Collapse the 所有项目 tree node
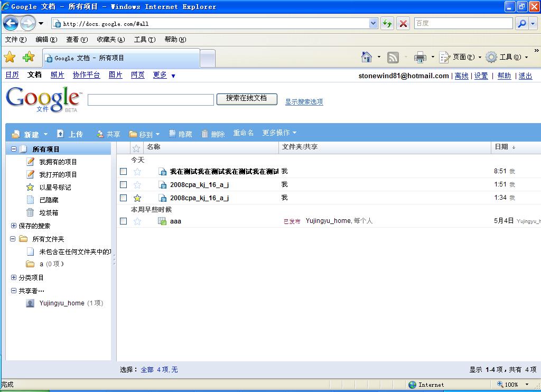 point(13,149)
